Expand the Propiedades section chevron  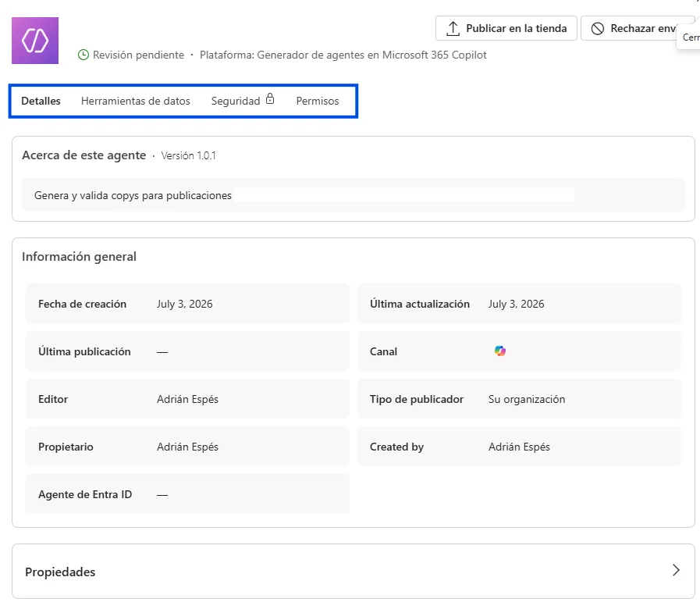[676, 570]
